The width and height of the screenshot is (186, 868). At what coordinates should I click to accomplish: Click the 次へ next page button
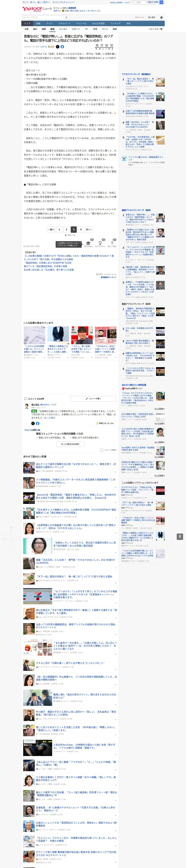pyautogui.click(x=89, y=229)
